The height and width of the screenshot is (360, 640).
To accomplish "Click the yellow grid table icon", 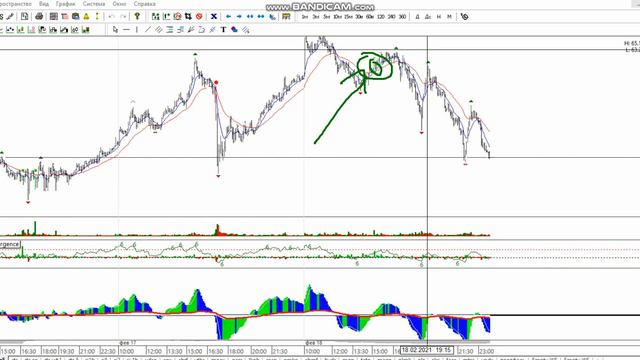I will (x=286, y=17).
